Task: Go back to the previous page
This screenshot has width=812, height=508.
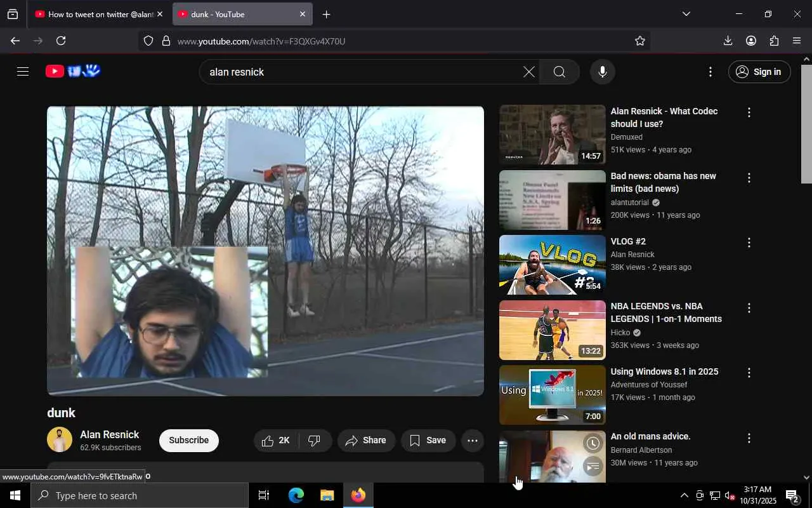Action: tap(15, 41)
